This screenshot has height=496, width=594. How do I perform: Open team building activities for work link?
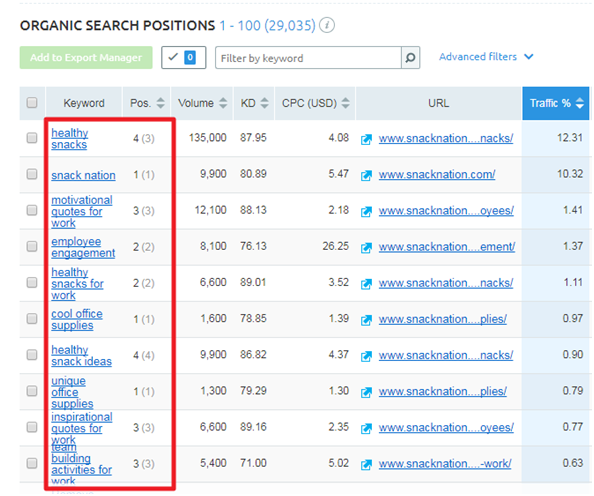pos(81,464)
